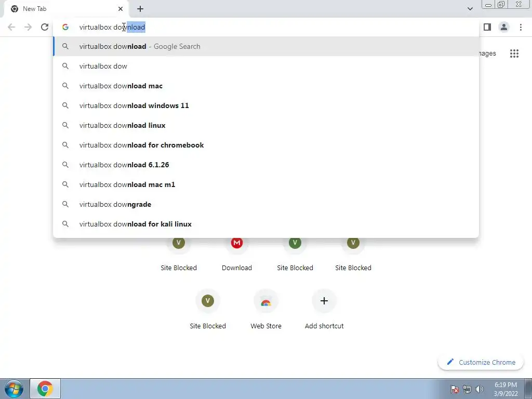The width and height of the screenshot is (532, 399).
Task: Click the browser forward arrow
Action: coord(28,27)
